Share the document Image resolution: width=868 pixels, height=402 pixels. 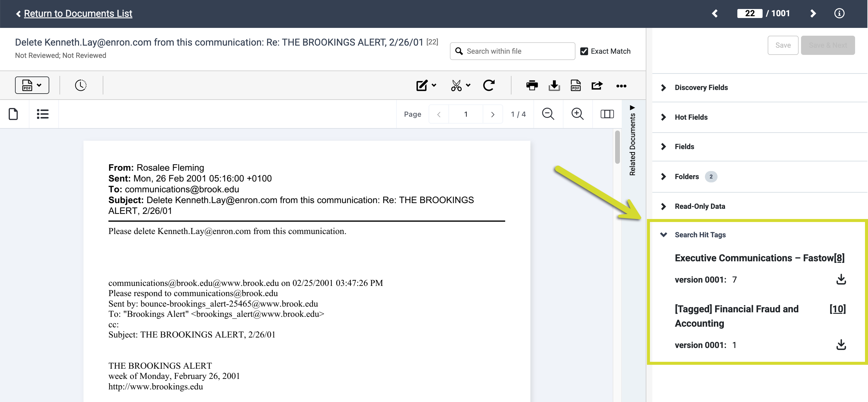pyautogui.click(x=597, y=85)
